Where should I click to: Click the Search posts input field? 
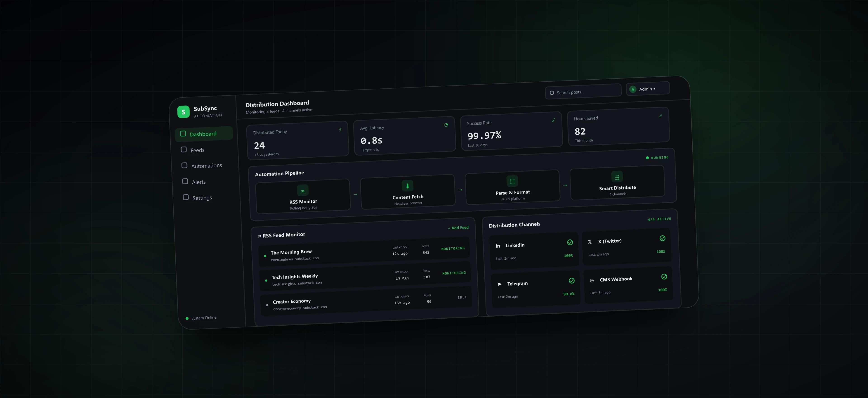point(583,91)
